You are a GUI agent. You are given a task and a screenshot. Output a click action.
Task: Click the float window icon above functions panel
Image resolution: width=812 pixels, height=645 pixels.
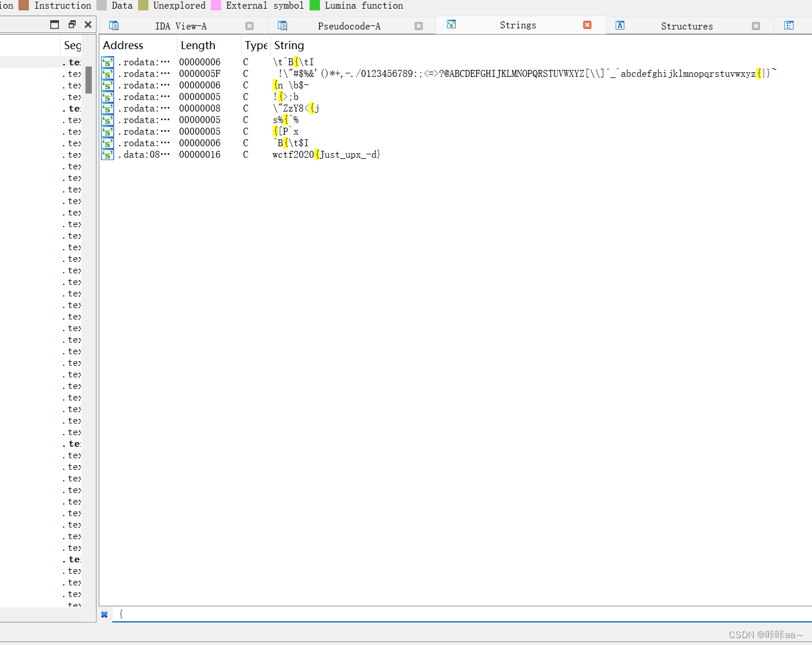coord(54,24)
